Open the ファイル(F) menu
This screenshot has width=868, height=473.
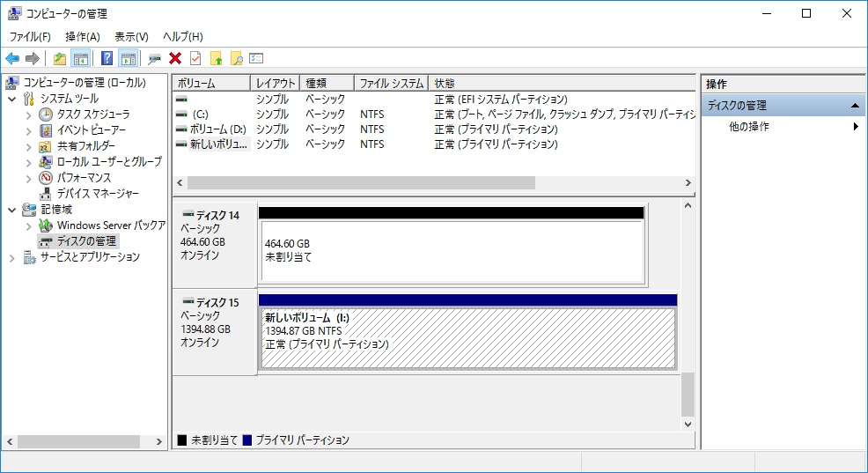click(x=30, y=37)
